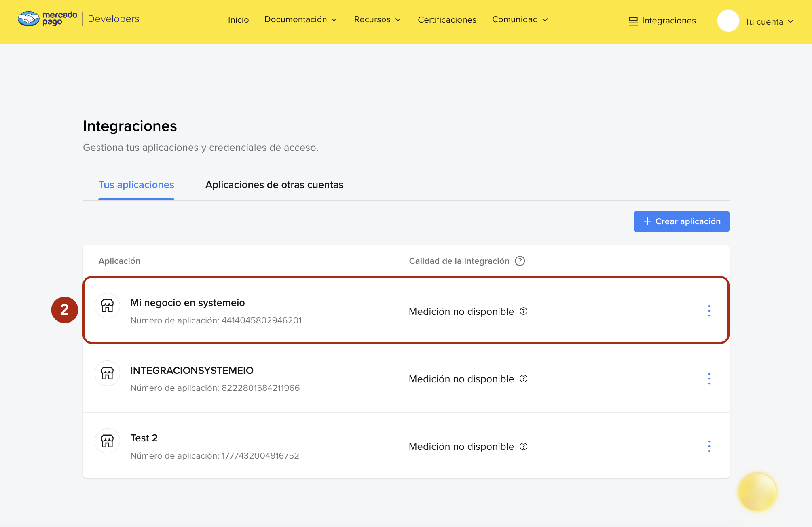Screen dimensions: 812x527
Task: Click the Developers text beside the logo
Action: (x=113, y=19)
